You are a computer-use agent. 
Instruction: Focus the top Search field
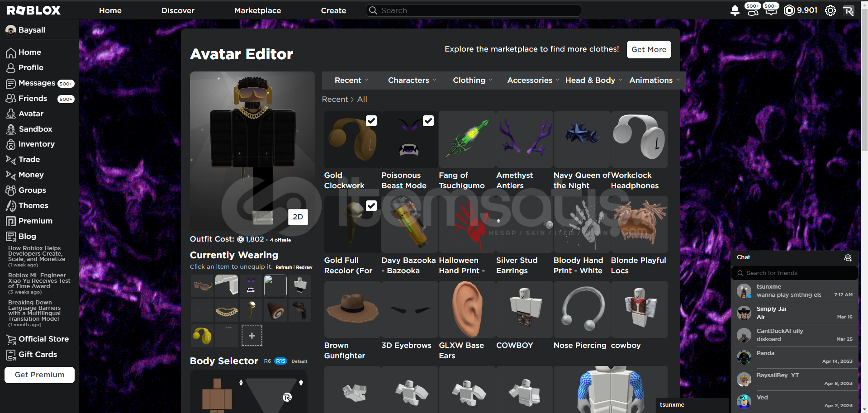pos(473,10)
